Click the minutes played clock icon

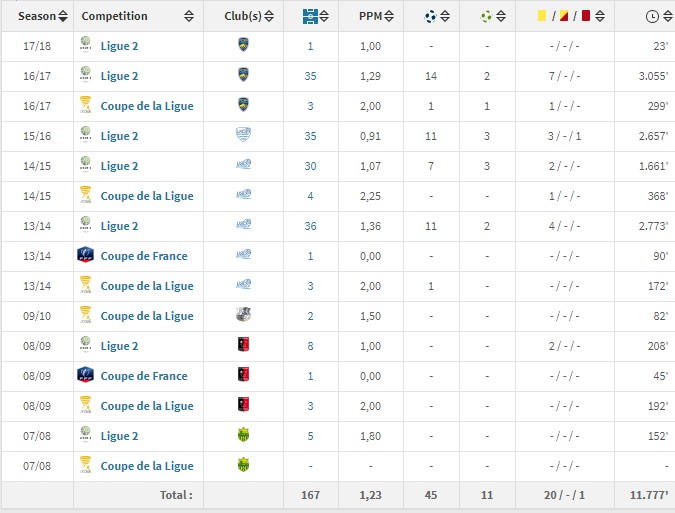tap(652, 17)
